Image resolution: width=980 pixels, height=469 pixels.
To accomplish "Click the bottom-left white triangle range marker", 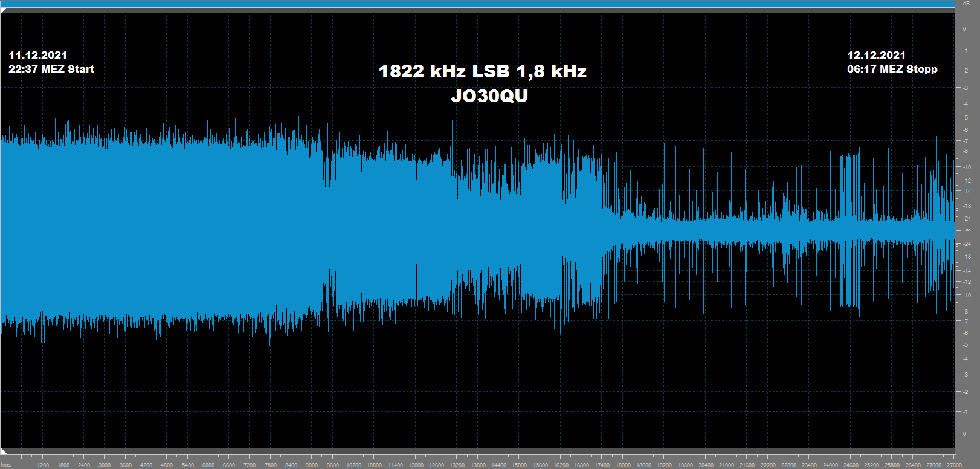I will click(4, 451).
